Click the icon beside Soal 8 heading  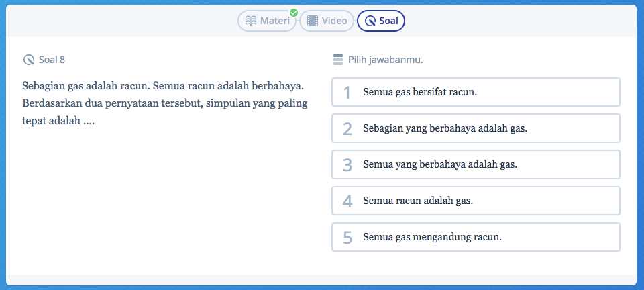point(28,60)
